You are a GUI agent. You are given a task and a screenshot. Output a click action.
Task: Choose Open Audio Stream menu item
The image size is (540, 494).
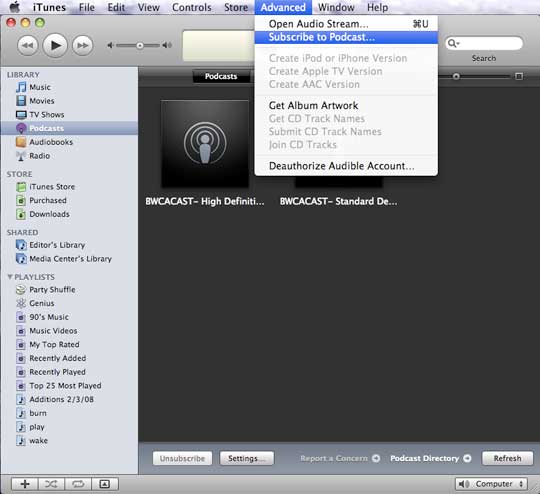pos(346,24)
